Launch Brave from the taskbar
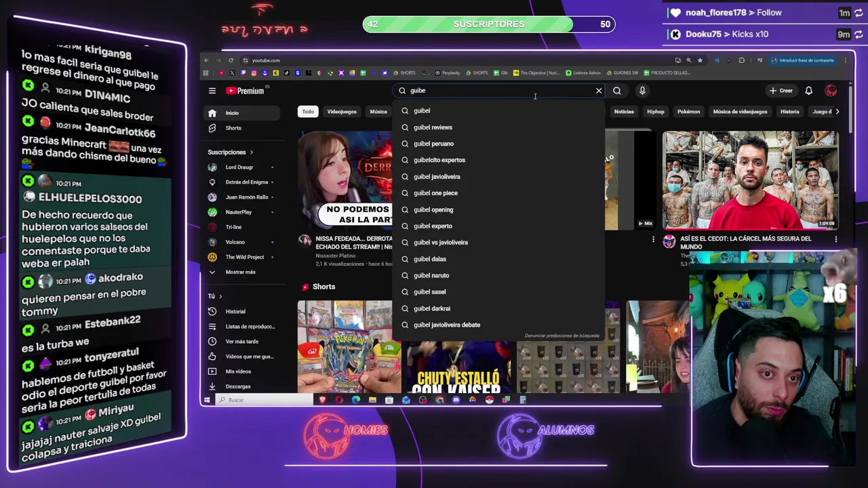This screenshot has height=488, width=868. 322,400
